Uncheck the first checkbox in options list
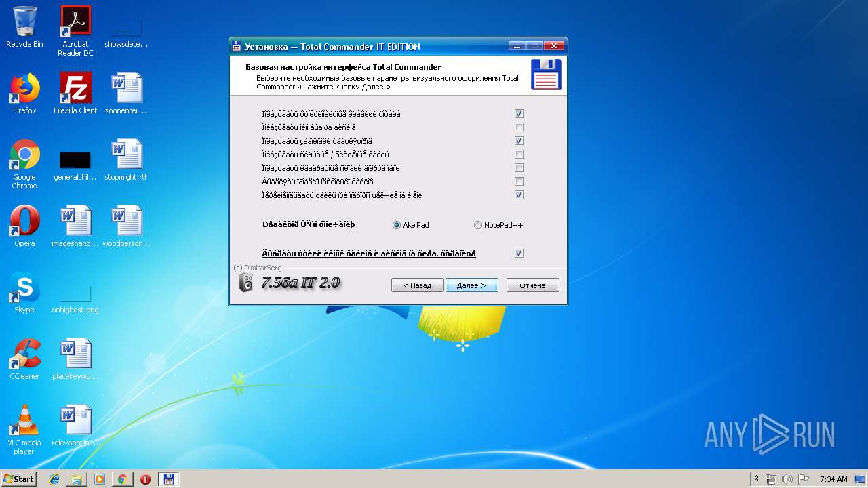Image resolution: width=868 pixels, height=488 pixels. click(x=519, y=114)
